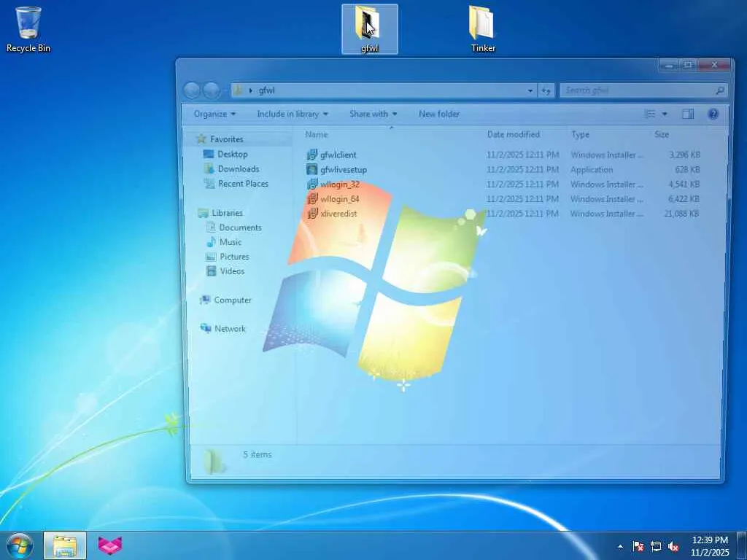Screen dimensions: 747x560
Task: Select Libraries in navigation pane
Action: click(x=227, y=213)
